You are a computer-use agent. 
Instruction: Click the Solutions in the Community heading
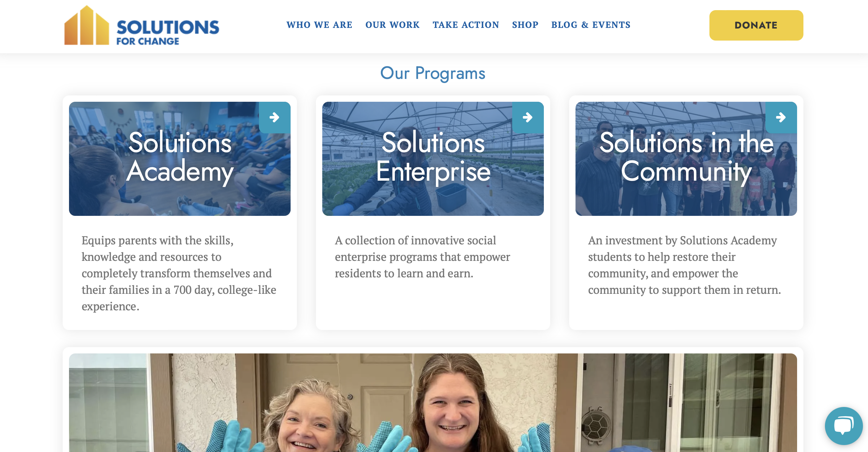686,157
